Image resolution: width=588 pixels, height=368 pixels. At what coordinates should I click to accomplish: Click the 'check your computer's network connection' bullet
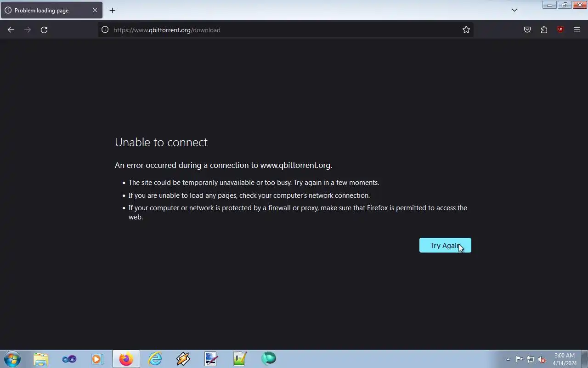click(x=249, y=195)
